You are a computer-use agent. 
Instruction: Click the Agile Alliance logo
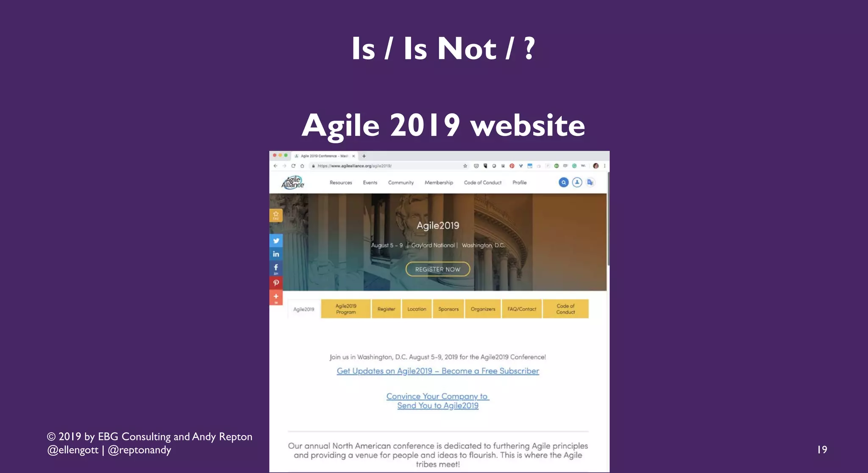tap(293, 183)
